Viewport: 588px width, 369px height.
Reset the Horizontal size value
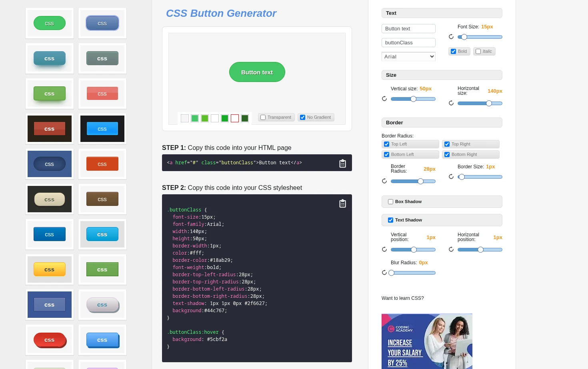tap(451, 103)
